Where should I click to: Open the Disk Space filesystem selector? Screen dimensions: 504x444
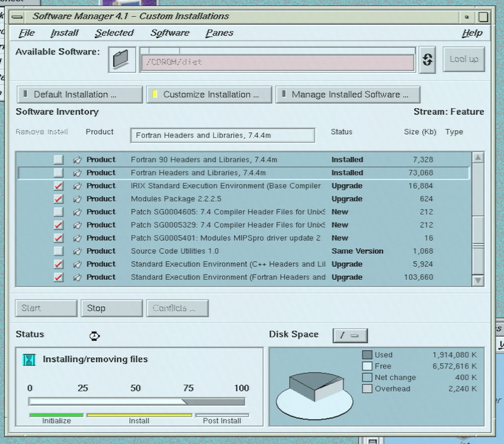pos(351,335)
